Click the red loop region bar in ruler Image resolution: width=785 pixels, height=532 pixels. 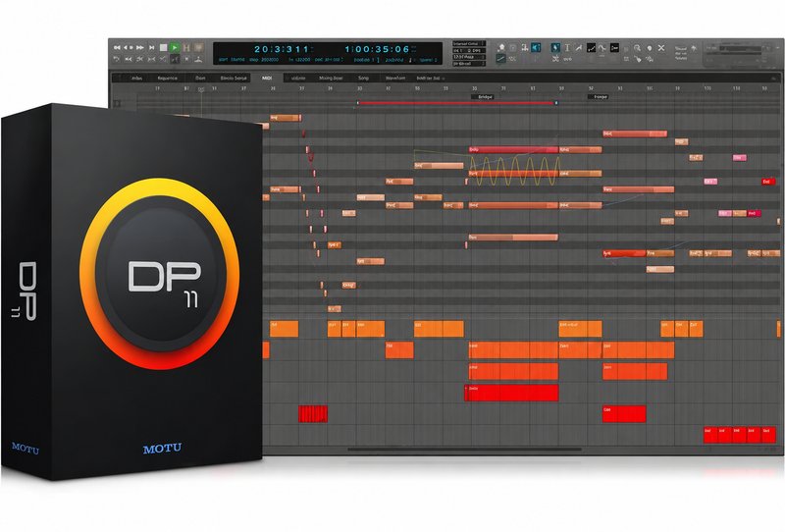(x=456, y=103)
